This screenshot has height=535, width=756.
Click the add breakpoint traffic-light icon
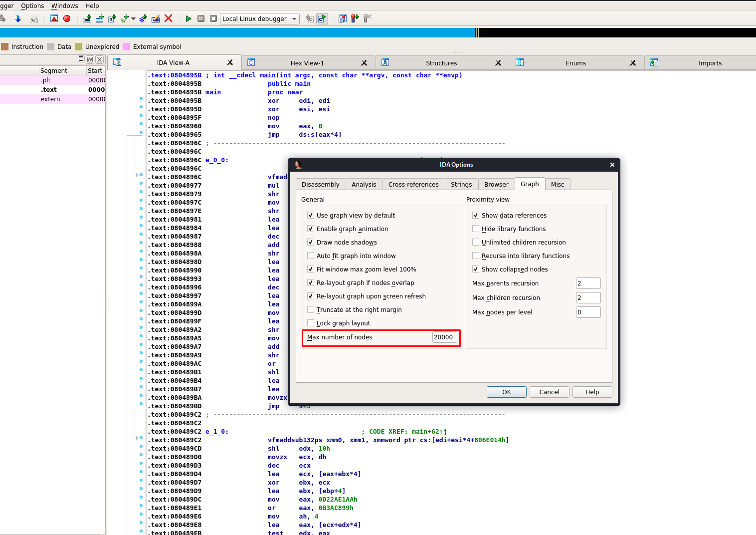click(x=355, y=18)
